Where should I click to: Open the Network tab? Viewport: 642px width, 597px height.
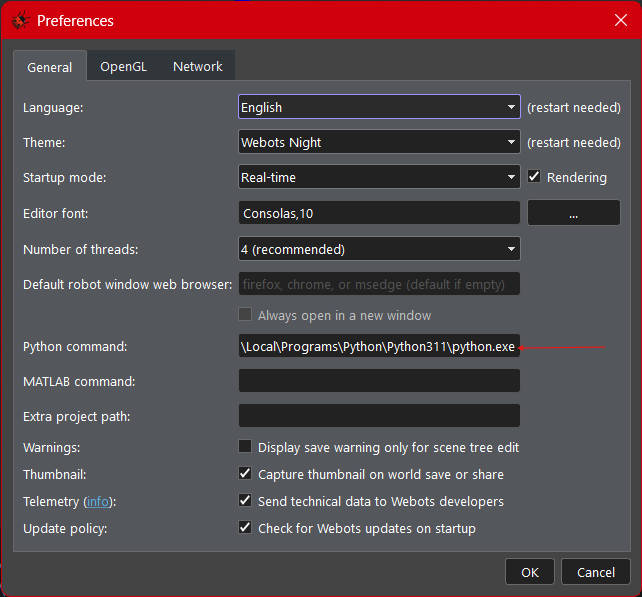coord(197,66)
